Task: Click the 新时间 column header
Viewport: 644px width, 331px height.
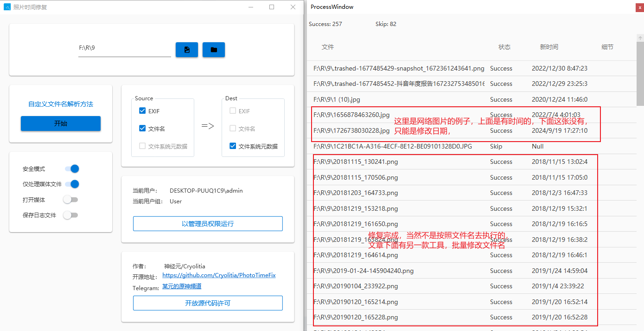Action: click(x=549, y=47)
